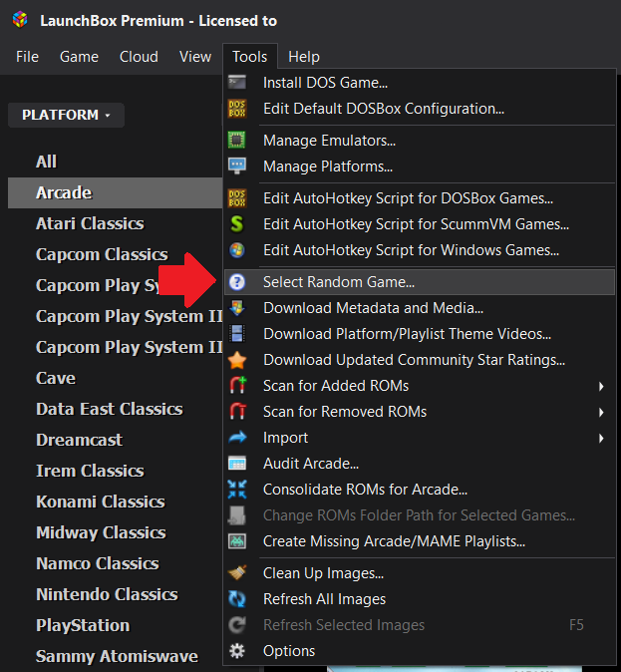Choose Download Updated Community Star Ratings...
This screenshot has height=672, width=621.
coord(420,360)
